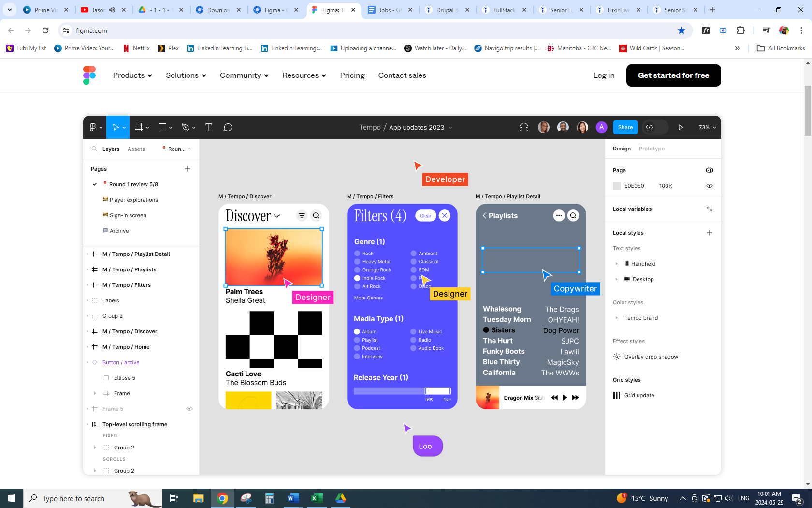The height and width of the screenshot is (508, 812).
Task: Select the Comment tool
Action: click(228, 127)
